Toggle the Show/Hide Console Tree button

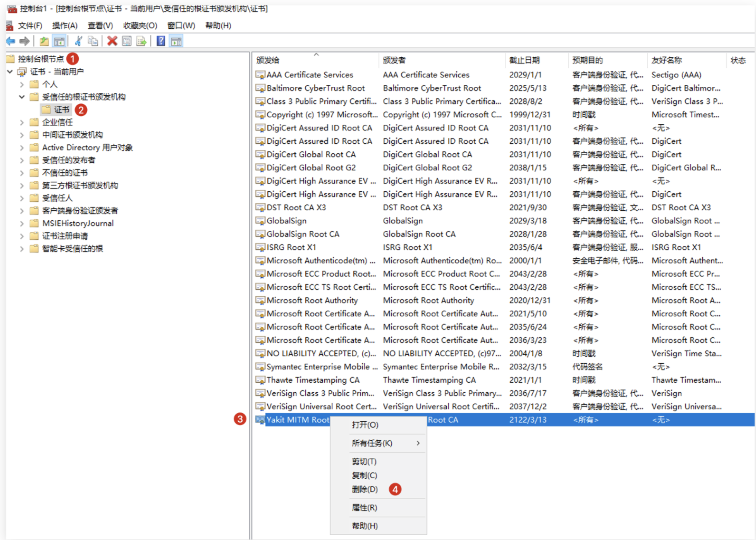tap(59, 41)
